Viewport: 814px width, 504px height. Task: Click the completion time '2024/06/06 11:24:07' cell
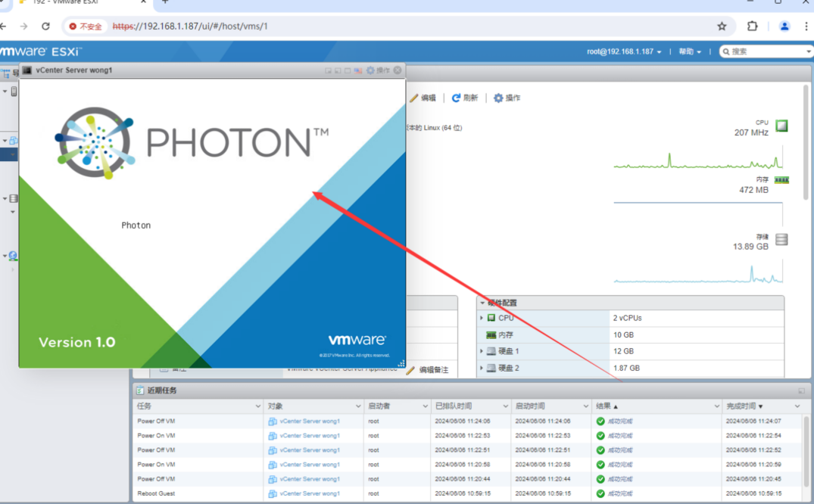(753, 421)
